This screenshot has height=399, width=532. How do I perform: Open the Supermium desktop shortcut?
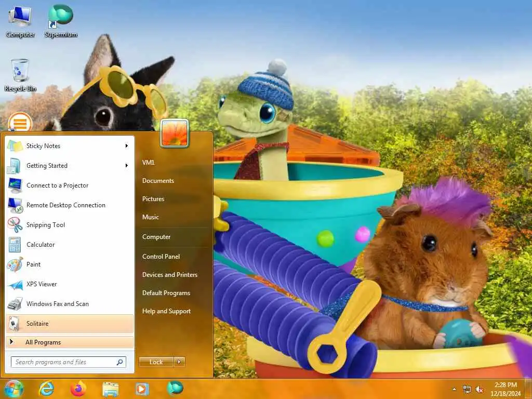tap(61, 21)
